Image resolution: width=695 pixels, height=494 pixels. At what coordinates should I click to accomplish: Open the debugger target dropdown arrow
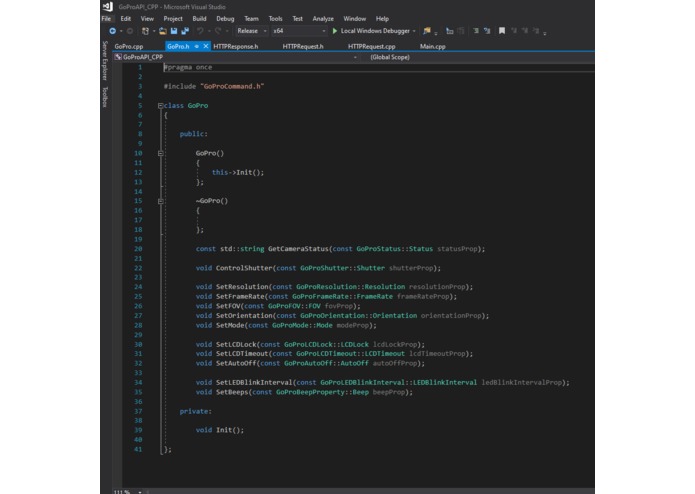pyautogui.click(x=414, y=31)
